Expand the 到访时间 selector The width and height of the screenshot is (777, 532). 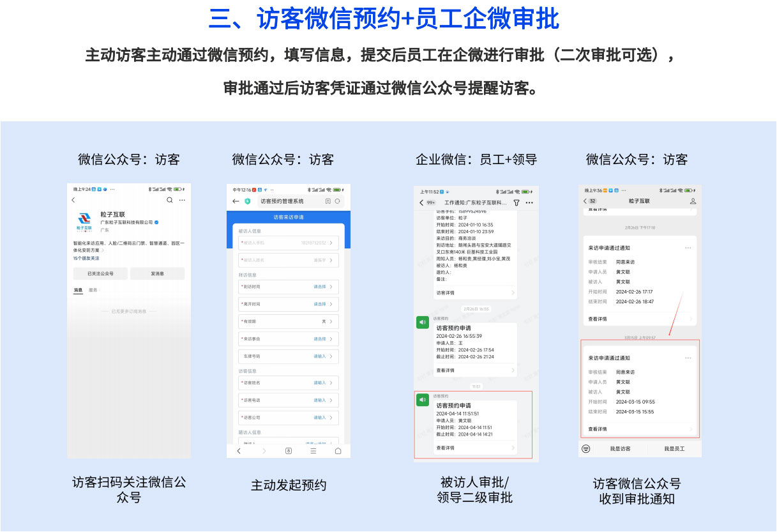289,287
